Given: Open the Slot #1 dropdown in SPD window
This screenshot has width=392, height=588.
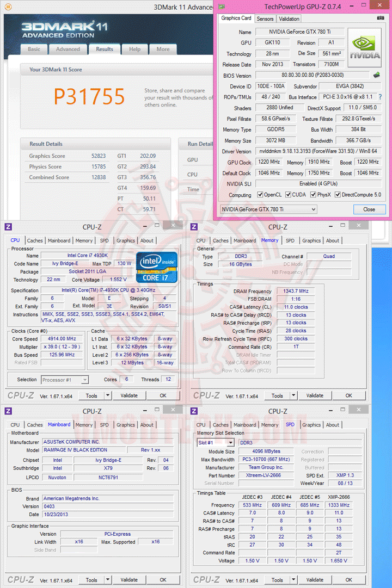Looking at the screenshot, I should [216, 443].
